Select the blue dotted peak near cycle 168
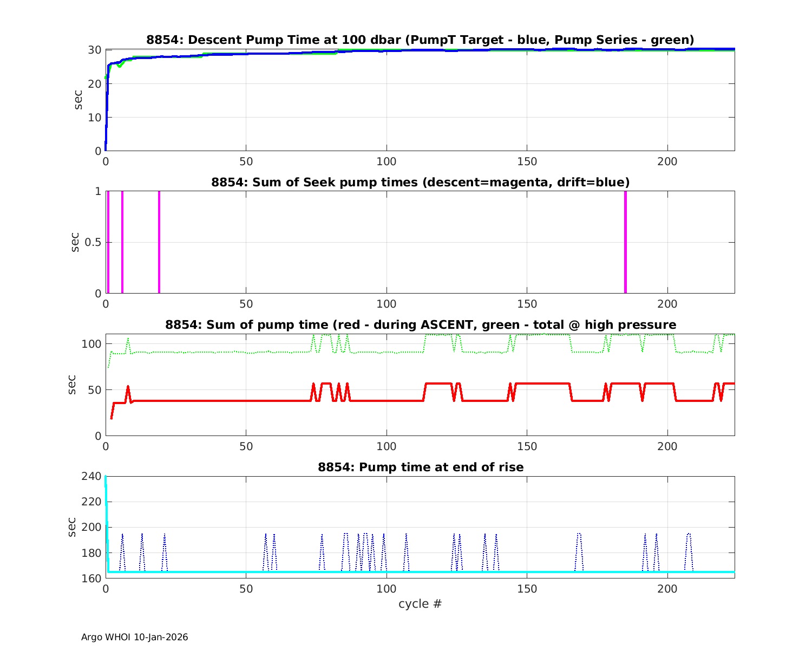 coord(579,535)
